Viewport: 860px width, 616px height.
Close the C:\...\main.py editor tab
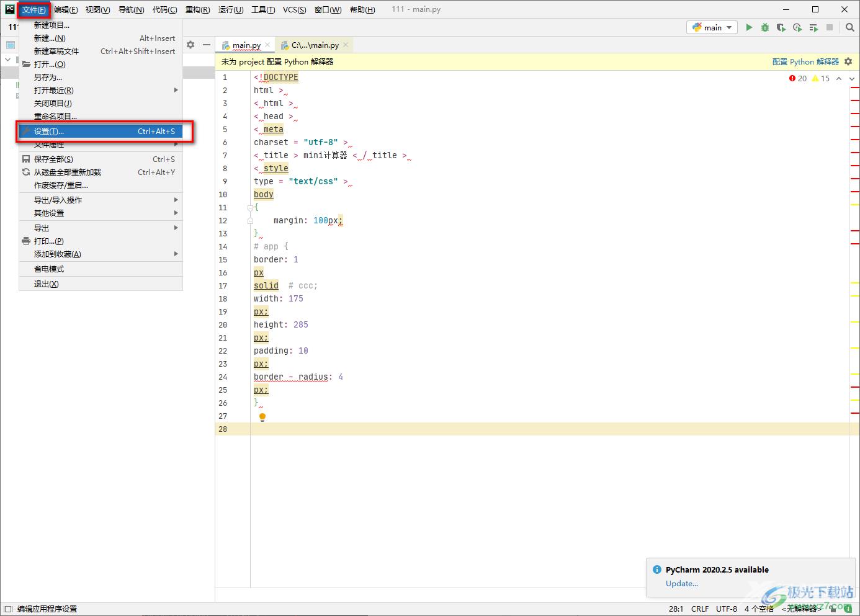pyautogui.click(x=346, y=45)
